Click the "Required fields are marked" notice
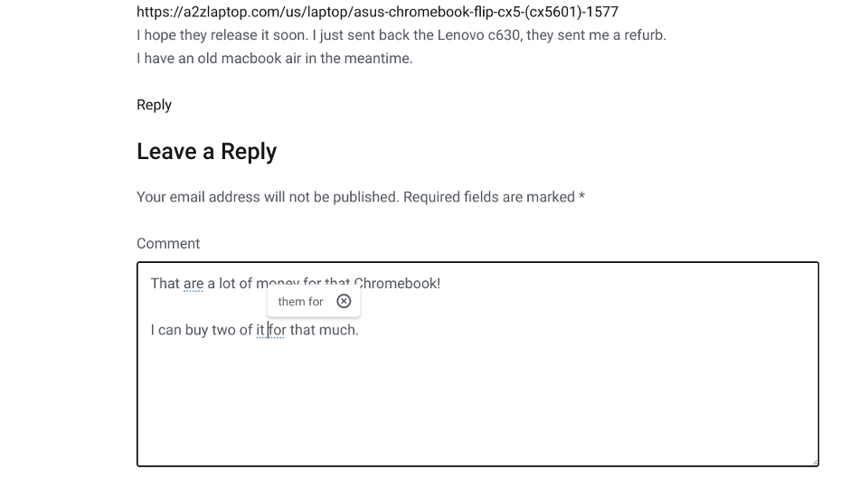This screenshot has width=868, height=488. point(489,197)
